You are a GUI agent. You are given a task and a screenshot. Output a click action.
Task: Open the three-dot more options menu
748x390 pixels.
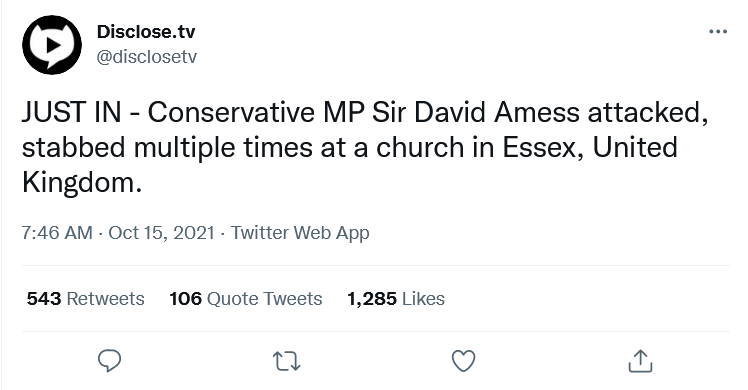click(718, 32)
